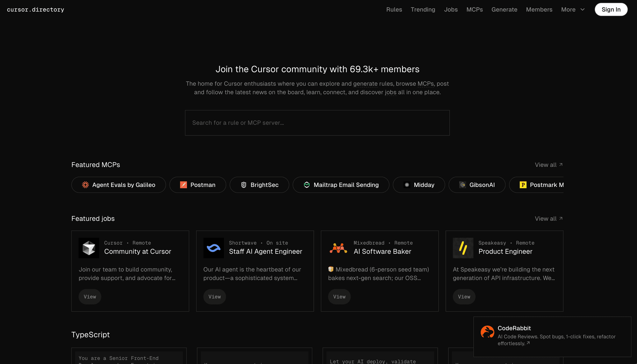Viewport: 637px width, 364px height.
Task: Click the Cursor cube logo on the job card
Action: point(89,248)
